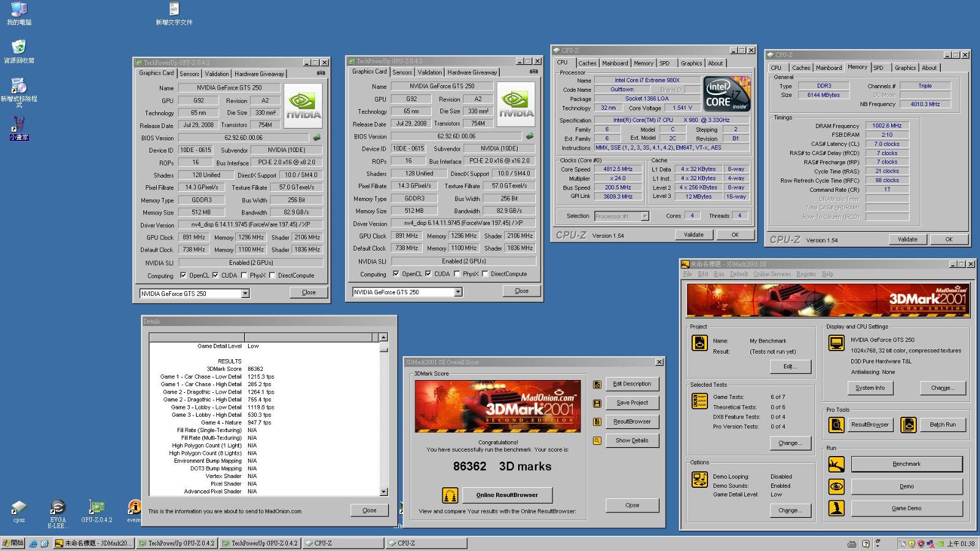Screen dimensions: 980x551
Task: Click Change... button in Options section
Action: click(x=790, y=511)
